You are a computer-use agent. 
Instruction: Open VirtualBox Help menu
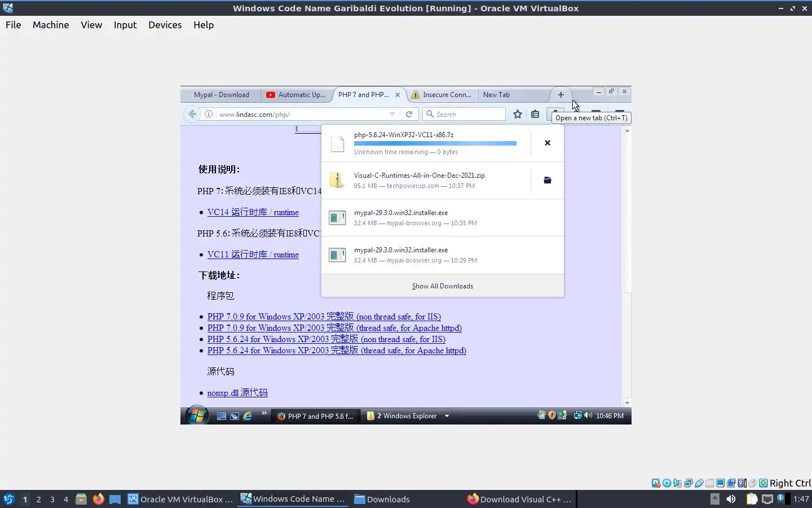pos(204,25)
